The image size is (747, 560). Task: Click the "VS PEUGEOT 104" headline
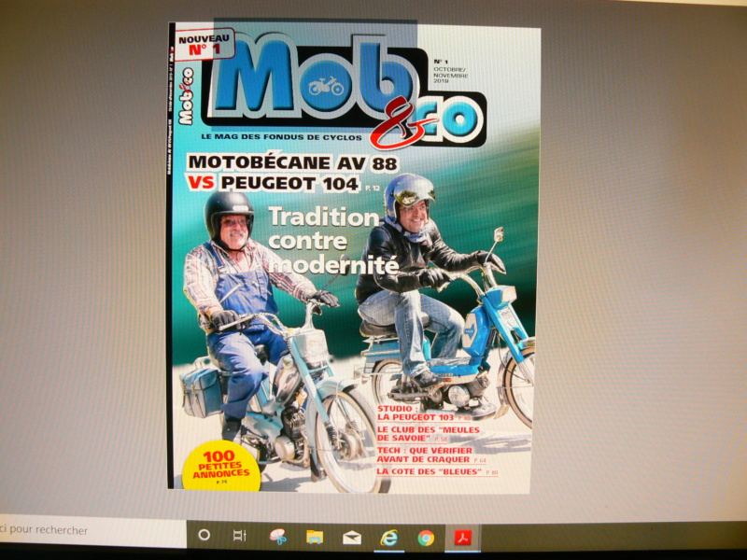pyautogui.click(x=274, y=183)
